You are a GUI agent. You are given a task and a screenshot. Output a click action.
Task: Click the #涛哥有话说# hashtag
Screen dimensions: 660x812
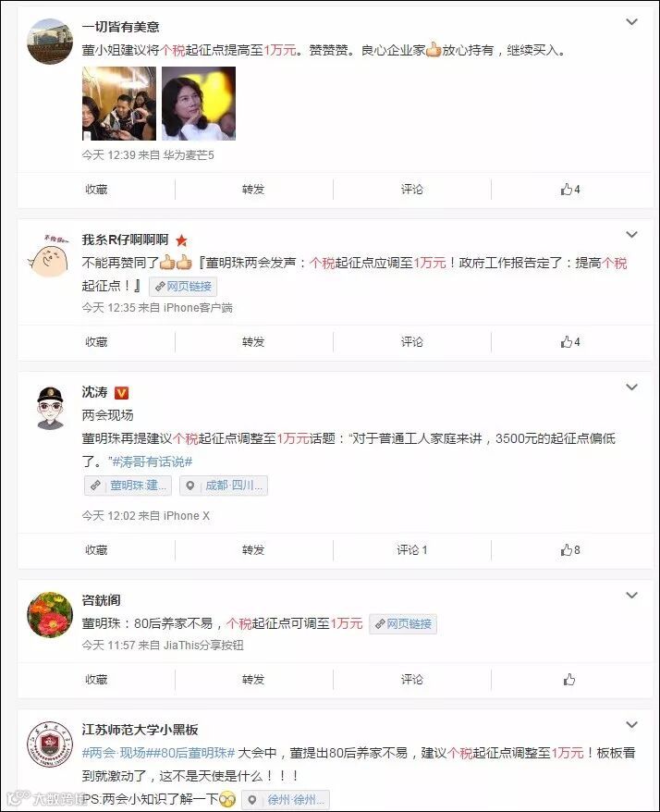click(x=153, y=461)
